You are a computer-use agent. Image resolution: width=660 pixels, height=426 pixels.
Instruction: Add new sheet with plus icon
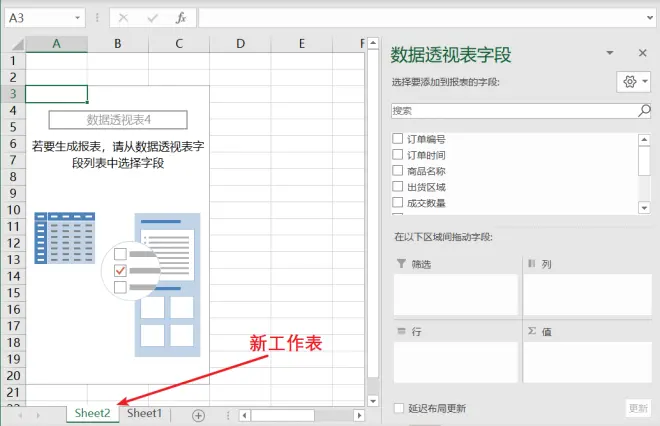198,415
